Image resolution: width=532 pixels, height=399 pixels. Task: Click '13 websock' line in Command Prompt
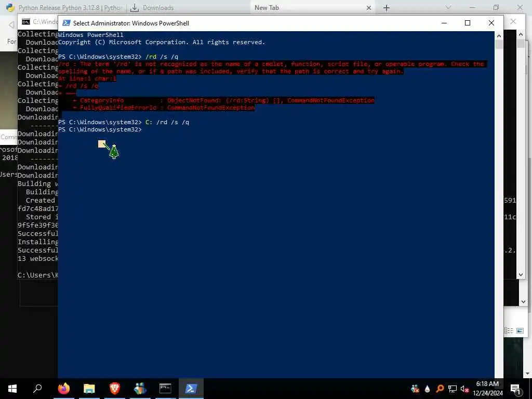coord(38,259)
